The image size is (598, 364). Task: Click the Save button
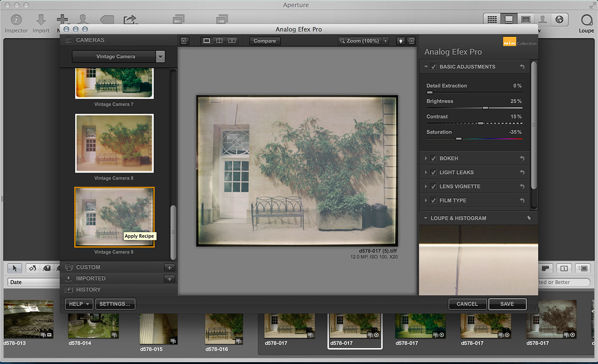pos(507,304)
